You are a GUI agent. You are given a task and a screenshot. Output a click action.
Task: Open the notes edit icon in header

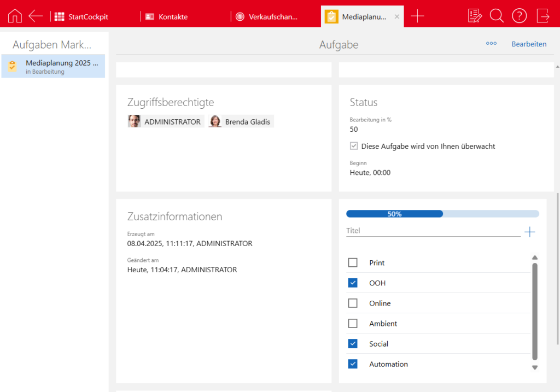point(475,16)
